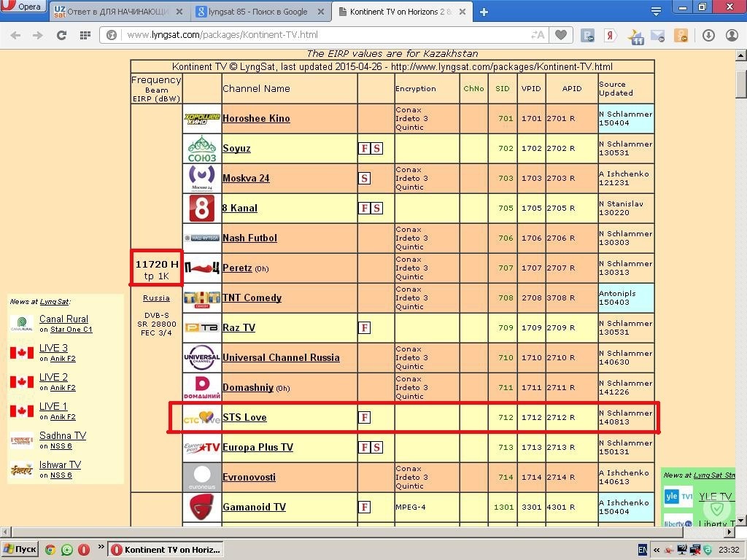The width and height of the screenshot is (747, 560).
Task: Open a new browser tab
Action: [x=484, y=12]
